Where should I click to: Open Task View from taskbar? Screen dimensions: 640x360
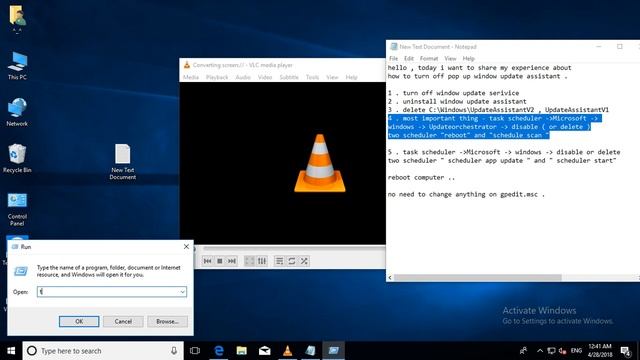(195, 351)
